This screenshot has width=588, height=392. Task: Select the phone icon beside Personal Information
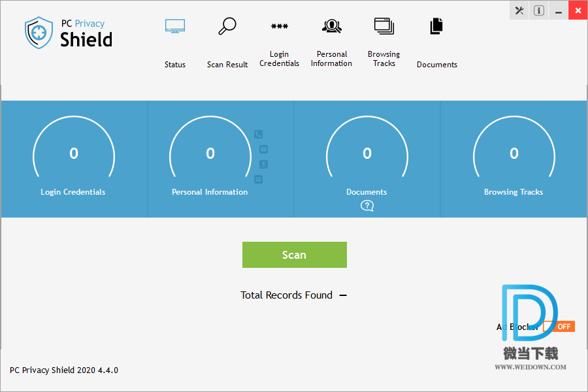258,135
